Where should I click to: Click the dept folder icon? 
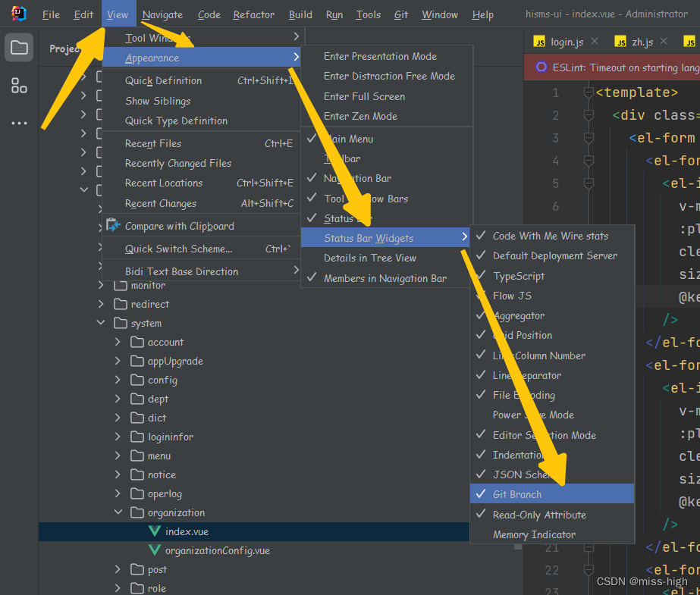click(x=137, y=399)
